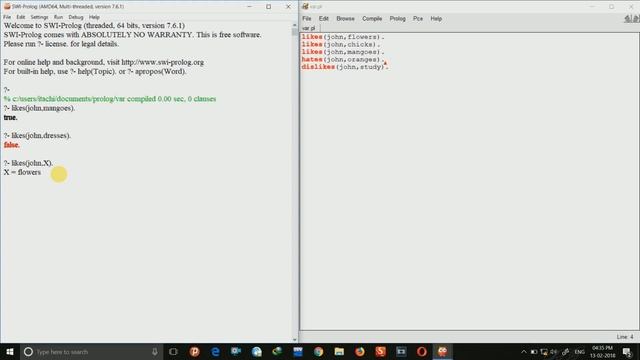Image resolution: width=640 pixels, height=360 pixels.
Task: Open Help menu in SWI-Prolog console
Action: pos(94,17)
